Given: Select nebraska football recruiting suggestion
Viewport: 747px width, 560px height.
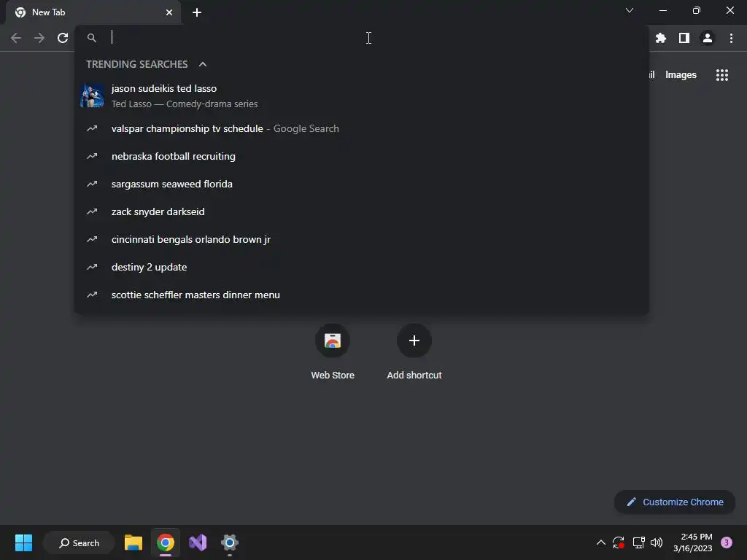Looking at the screenshot, I should pos(362,156).
